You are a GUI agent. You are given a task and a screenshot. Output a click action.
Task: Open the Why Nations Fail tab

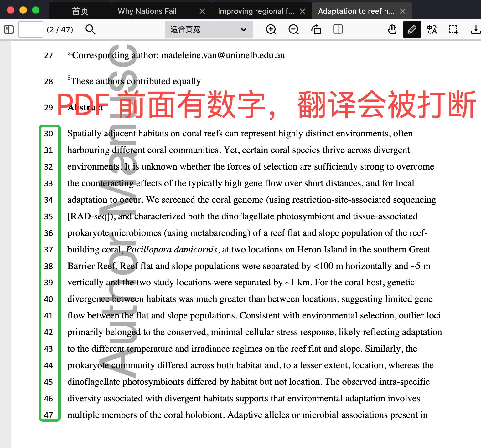tap(147, 11)
